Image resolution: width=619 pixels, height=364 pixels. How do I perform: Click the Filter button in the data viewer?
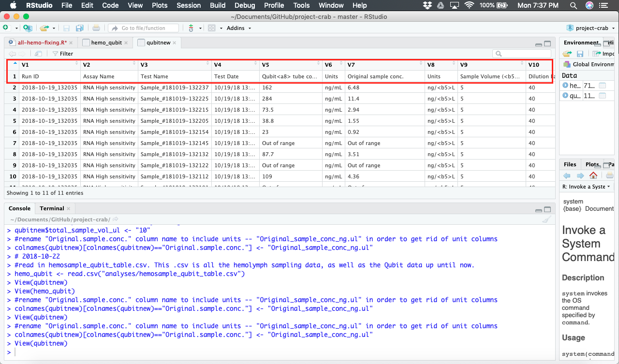pyautogui.click(x=62, y=53)
